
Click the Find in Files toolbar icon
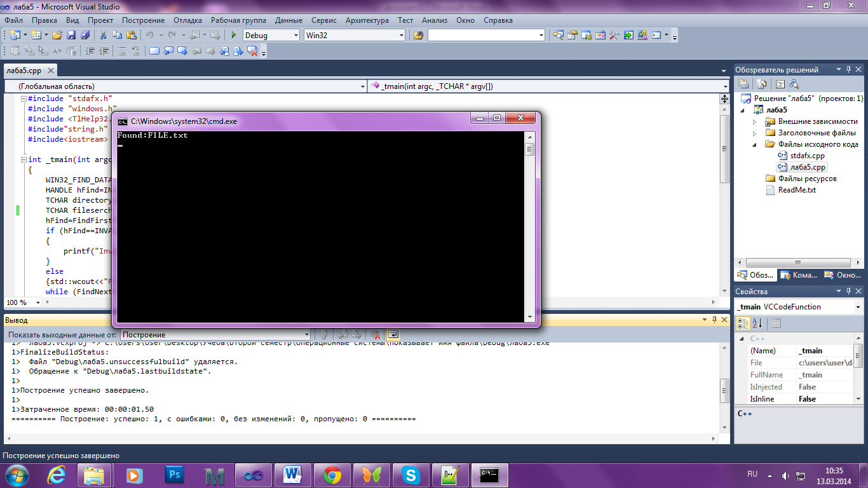pyautogui.click(x=418, y=36)
